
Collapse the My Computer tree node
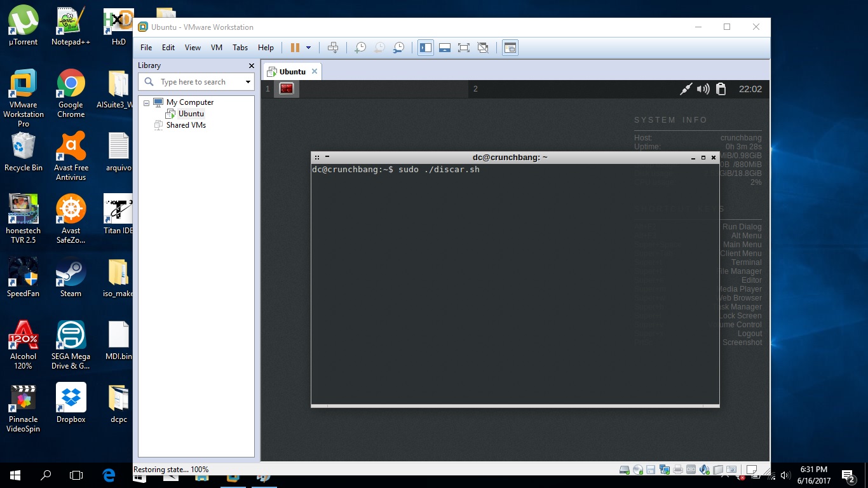click(147, 102)
